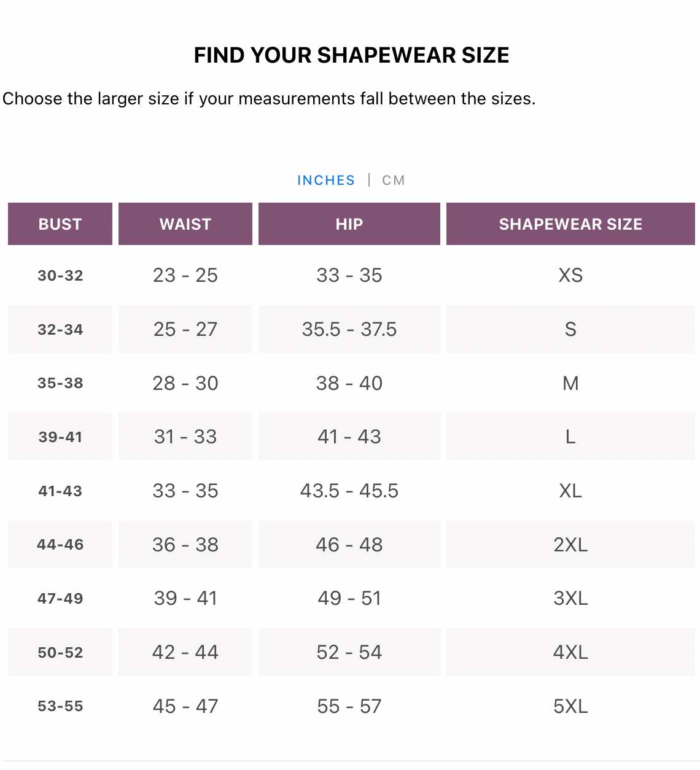Select the INCHES unit option
Image resolution: width=700 pixels, height=770 pixels.
click(325, 180)
